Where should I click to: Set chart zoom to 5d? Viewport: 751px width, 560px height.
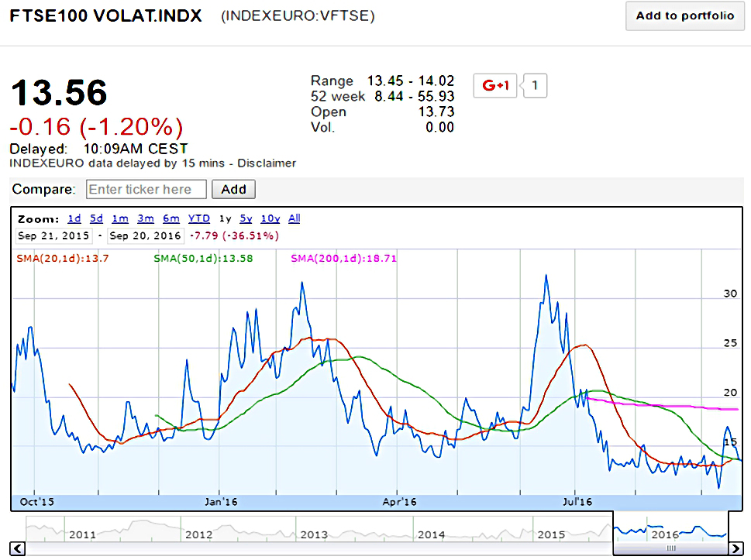(x=96, y=218)
